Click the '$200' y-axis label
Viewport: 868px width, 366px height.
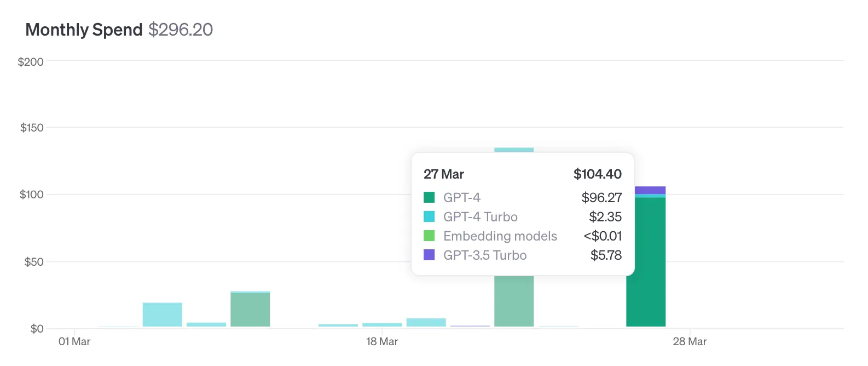[31, 61]
